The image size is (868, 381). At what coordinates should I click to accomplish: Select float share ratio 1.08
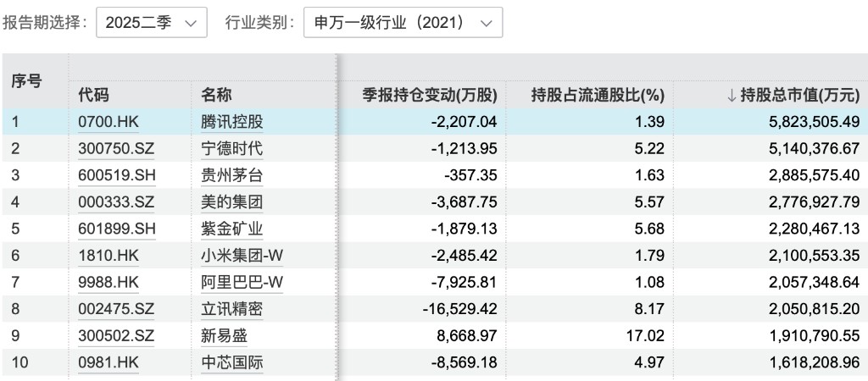650,283
